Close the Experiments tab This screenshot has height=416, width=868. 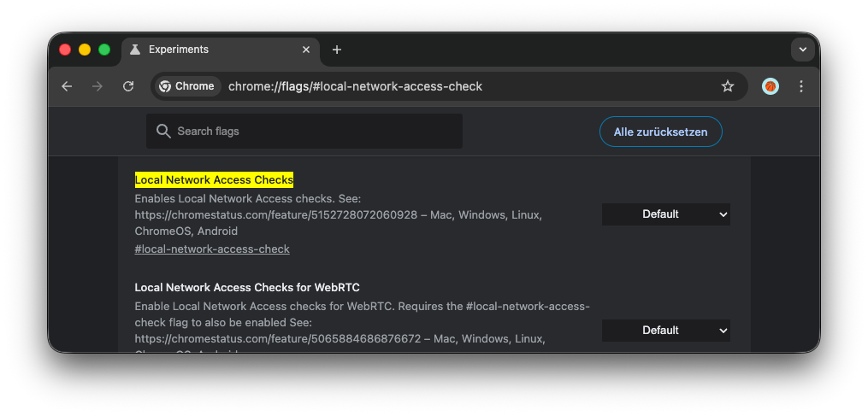point(306,50)
